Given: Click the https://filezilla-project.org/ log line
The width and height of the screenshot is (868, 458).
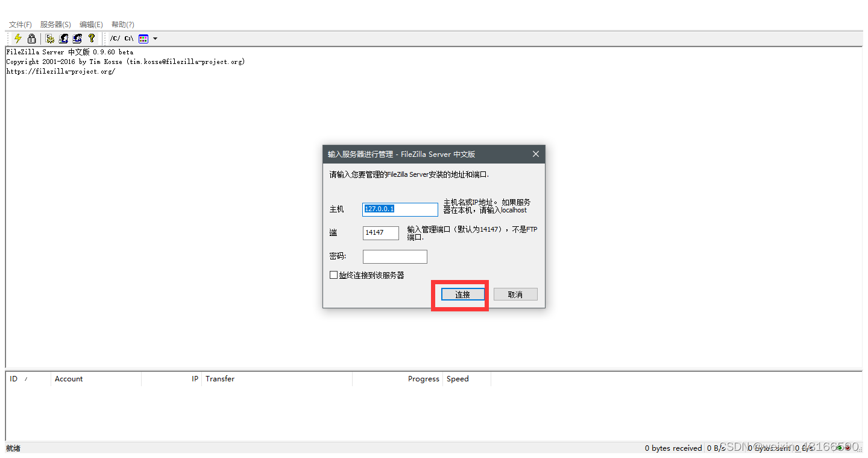Looking at the screenshot, I should coord(60,71).
